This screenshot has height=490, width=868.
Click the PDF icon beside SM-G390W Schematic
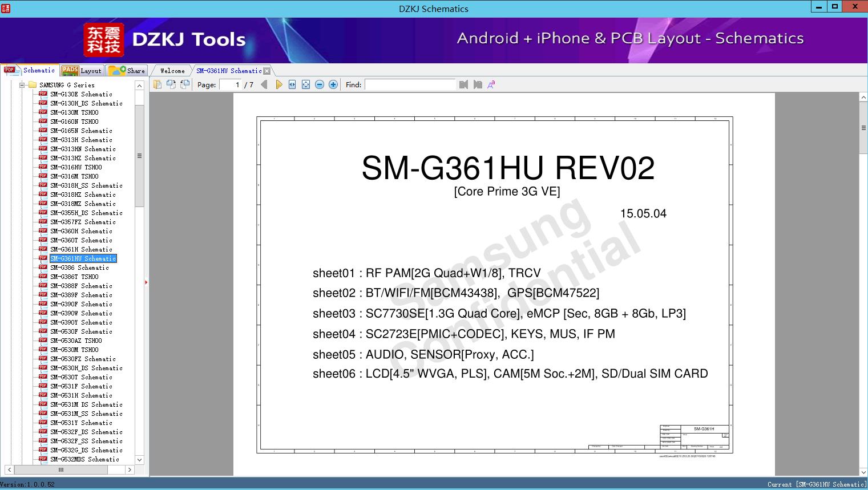pyautogui.click(x=43, y=313)
